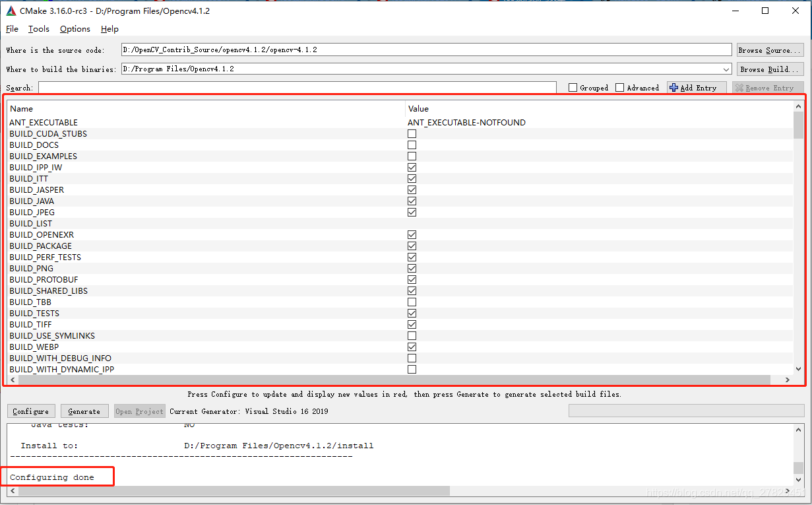Click the Add Entry button
Image resolution: width=812 pixels, height=505 pixels.
pyautogui.click(x=697, y=88)
